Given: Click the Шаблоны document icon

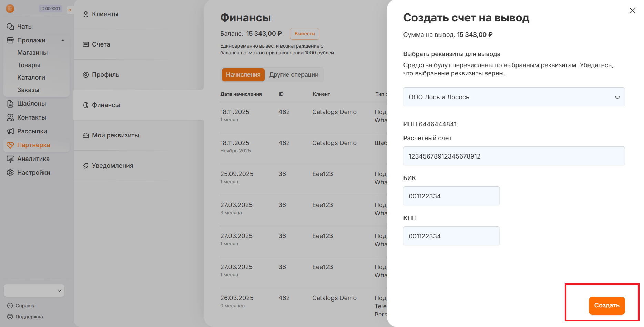Looking at the screenshot, I should click(10, 104).
